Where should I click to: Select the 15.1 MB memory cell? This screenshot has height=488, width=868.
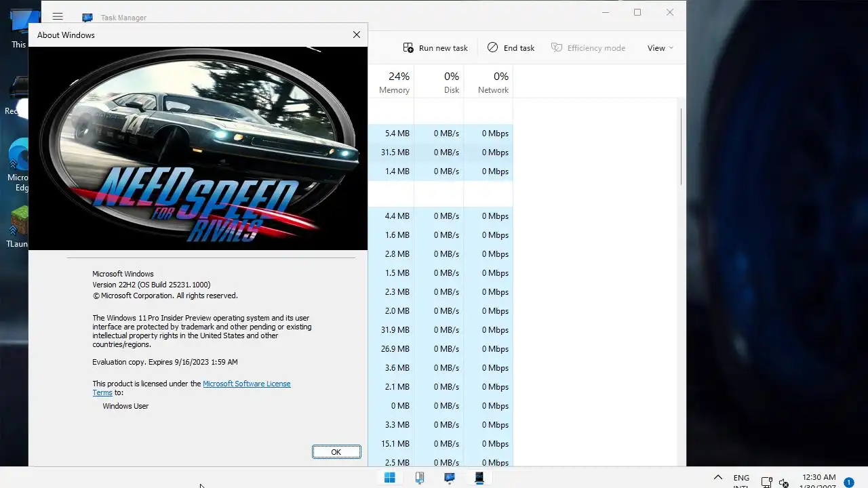[391, 444]
